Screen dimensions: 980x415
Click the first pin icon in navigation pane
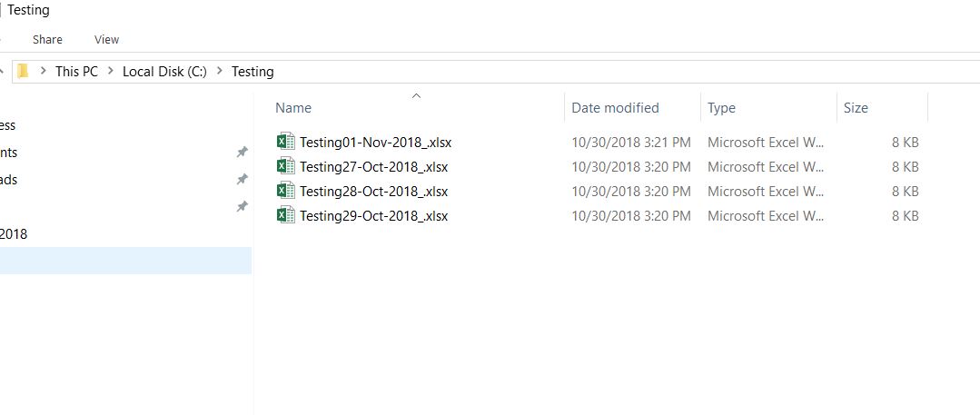(x=242, y=153)
